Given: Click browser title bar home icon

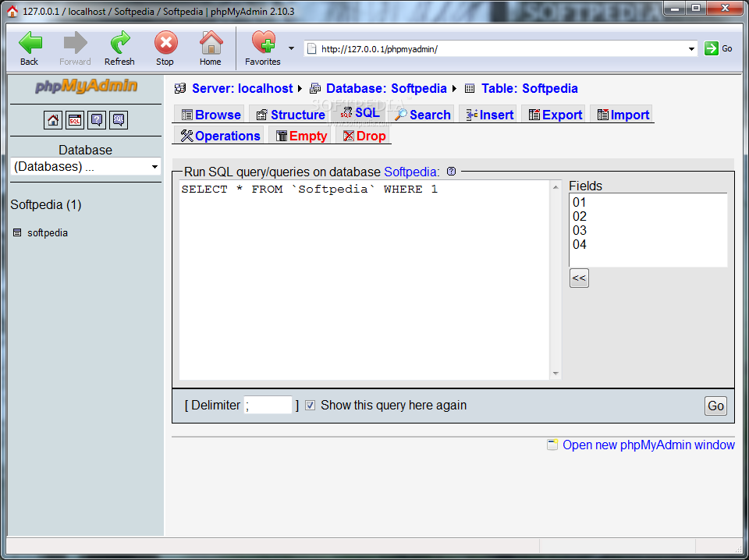Looking at the screenshot, I should (x=13, y=12).
